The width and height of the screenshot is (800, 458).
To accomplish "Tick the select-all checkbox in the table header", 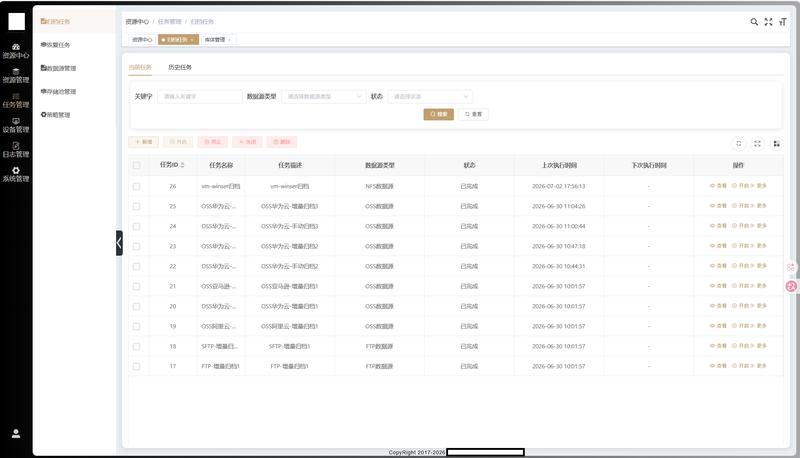I will point(136,165).
